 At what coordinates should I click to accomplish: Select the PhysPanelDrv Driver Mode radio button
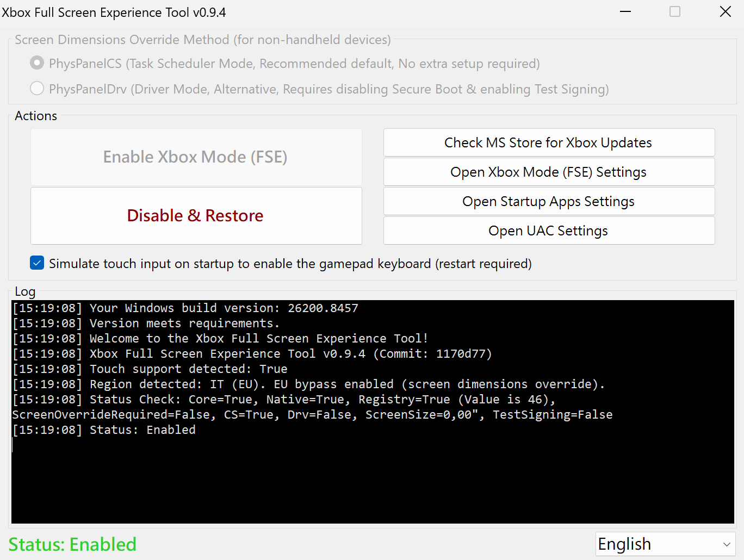(x=37, y=88)
